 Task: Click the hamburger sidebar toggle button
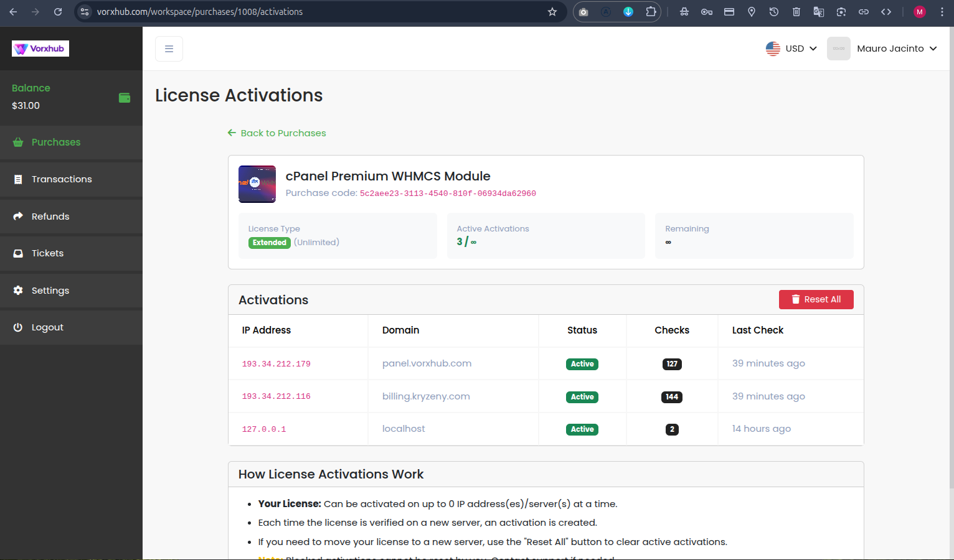click(x=169, y=49)
